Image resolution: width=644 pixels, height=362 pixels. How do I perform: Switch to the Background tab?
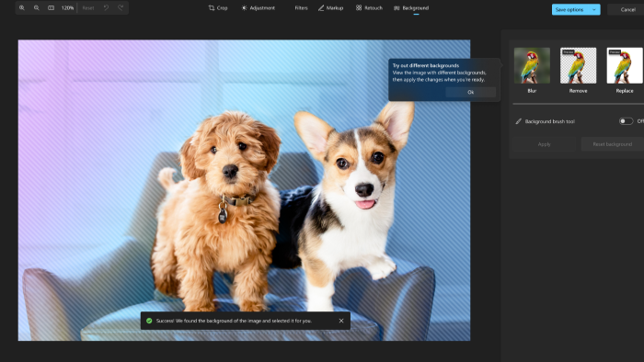(x=411, y=7)
